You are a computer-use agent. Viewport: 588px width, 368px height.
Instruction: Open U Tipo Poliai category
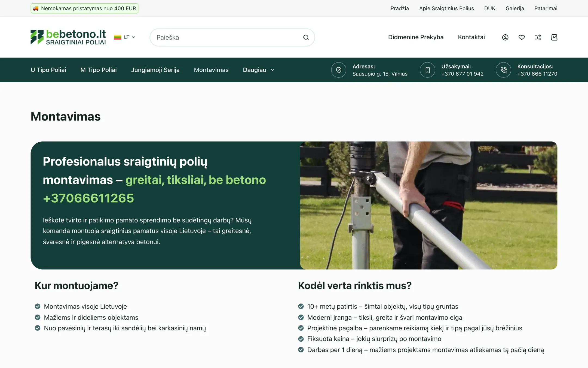(48, 70)
